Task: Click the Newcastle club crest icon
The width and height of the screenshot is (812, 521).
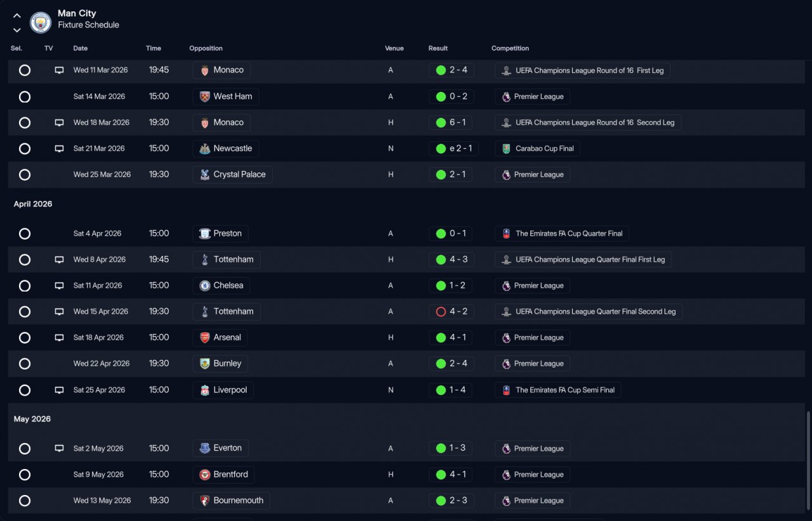Action: coord(205,149)
